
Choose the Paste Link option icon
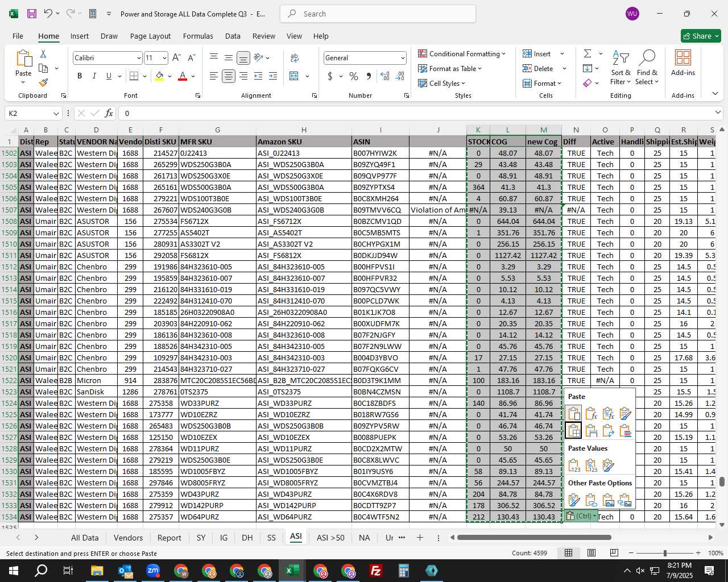click(591, 500)
